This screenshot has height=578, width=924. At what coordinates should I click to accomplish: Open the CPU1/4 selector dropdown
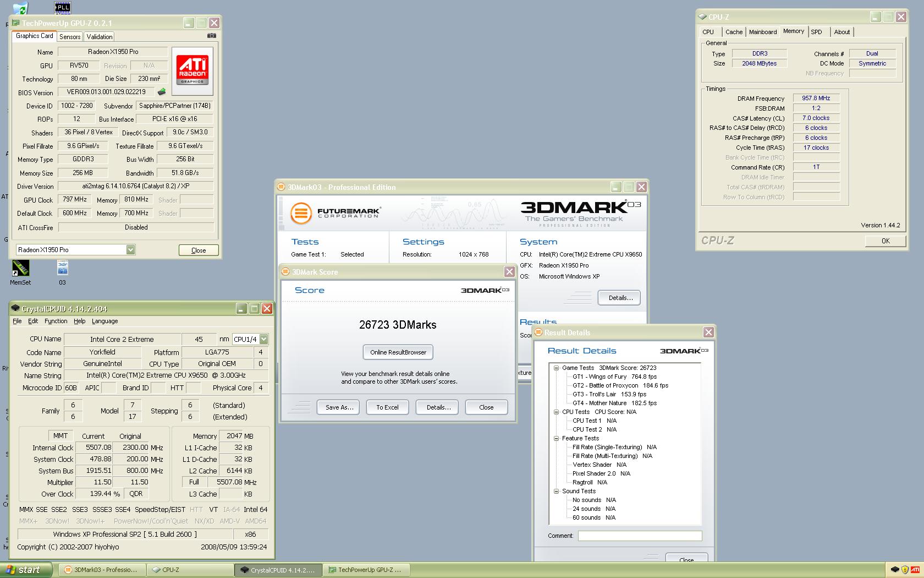tap(264, 339)
